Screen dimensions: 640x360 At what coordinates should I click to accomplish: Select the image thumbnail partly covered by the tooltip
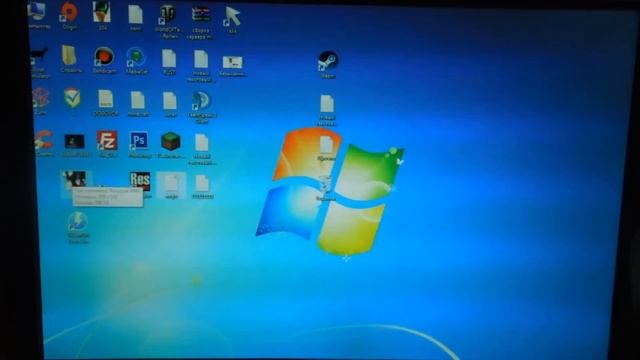[x=74, y=180]
